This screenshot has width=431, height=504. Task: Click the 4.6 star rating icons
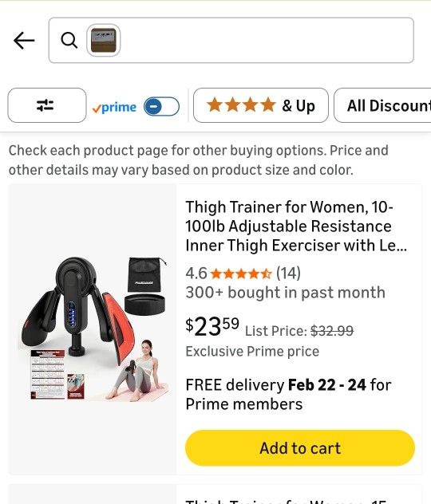241,274
